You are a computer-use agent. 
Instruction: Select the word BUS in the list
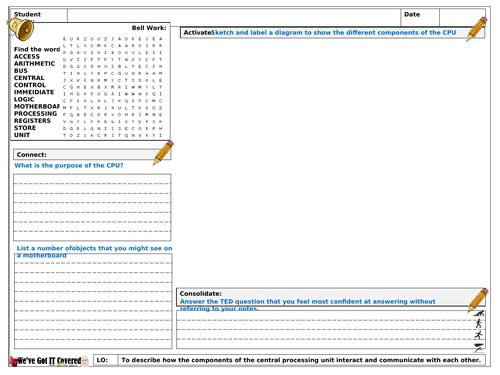click(21, 71)
